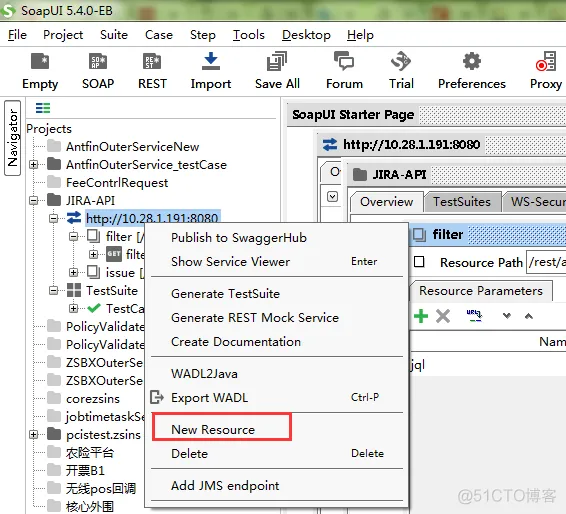
Task: Click the Export WADL menu icon
Action: (x=157, y=397)
